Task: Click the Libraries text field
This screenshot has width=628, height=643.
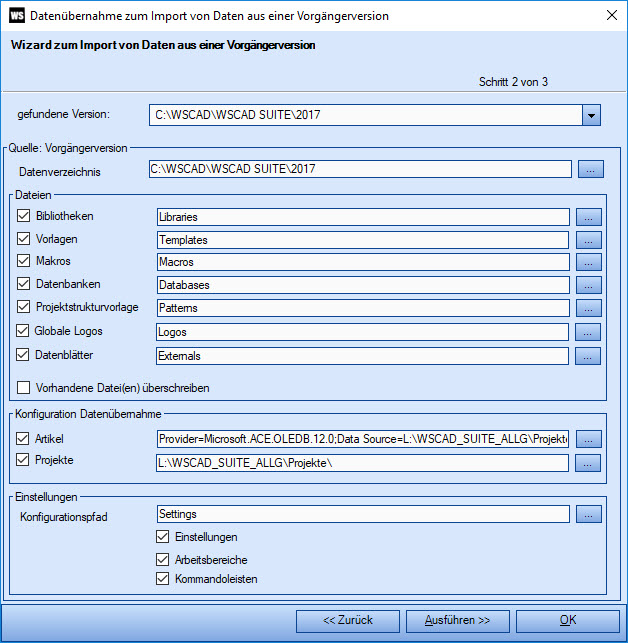Action: 363,217
